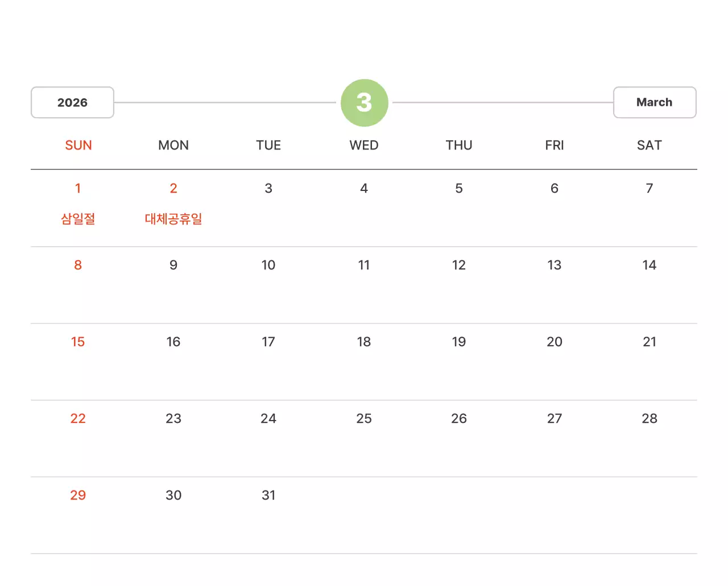Choose date 7 on Saturday
Image resolution: width=728 pixels, height=586 pixels.
click(x=649, y=189)
